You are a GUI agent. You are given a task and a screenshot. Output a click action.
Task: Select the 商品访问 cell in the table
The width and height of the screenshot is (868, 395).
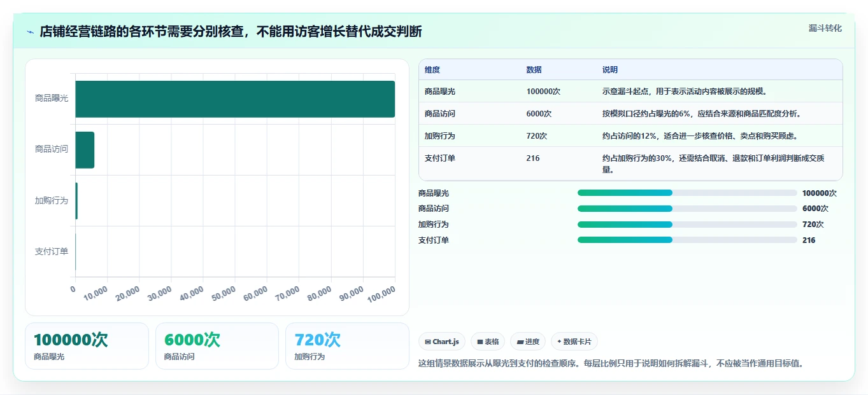(440, 114)
